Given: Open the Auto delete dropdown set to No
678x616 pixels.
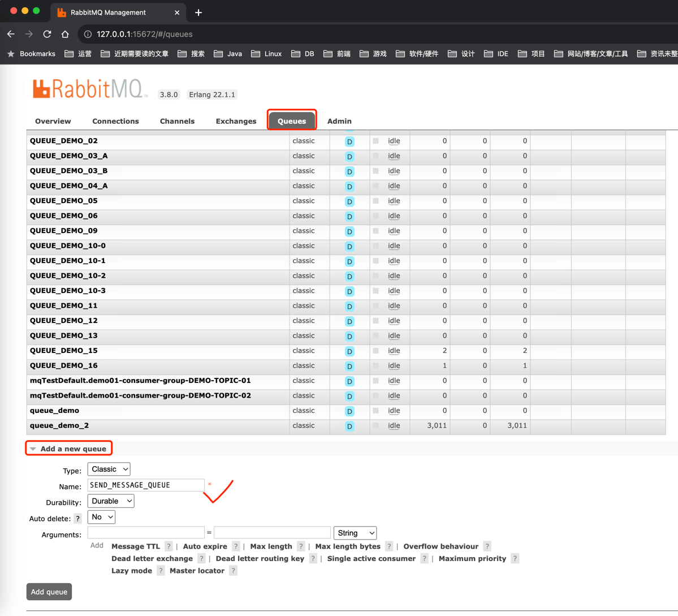Looking at the screenshot, I should (101, 516).
